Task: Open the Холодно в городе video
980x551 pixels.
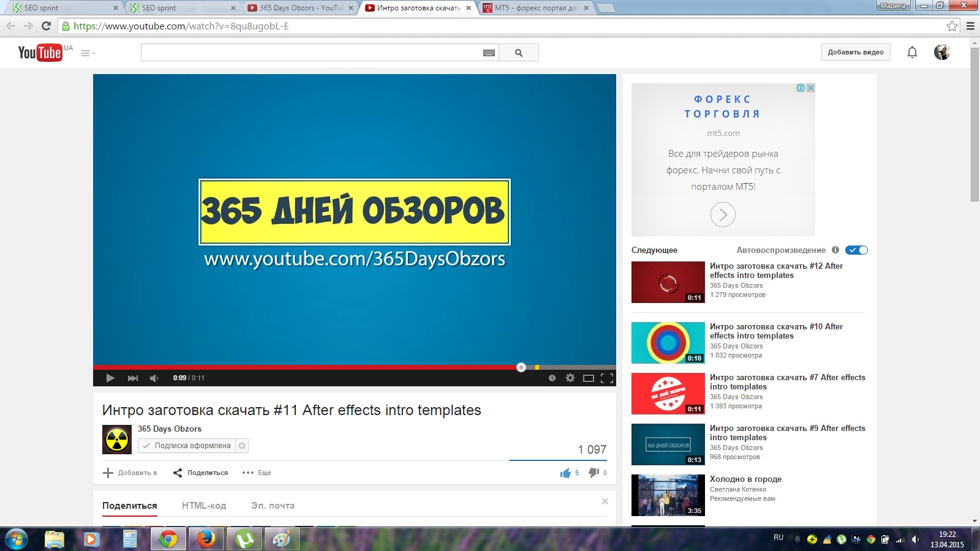Action: coord(745,479)
